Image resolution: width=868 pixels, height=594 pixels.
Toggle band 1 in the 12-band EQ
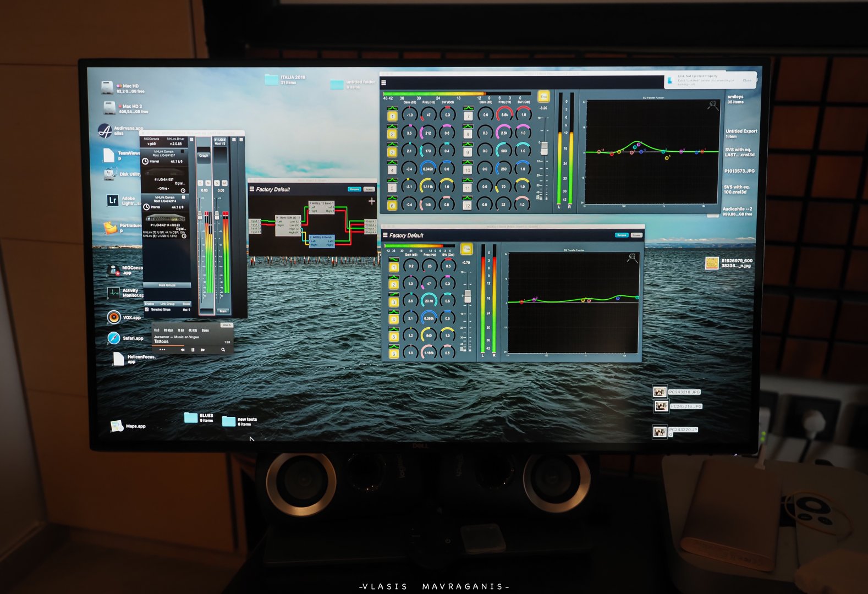(392, 116)
